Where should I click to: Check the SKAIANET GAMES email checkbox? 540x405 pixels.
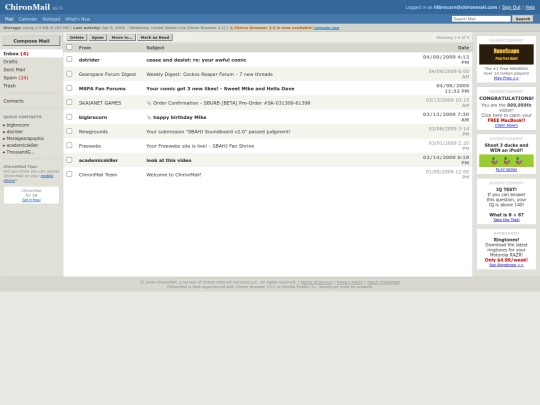pyautogui.click(x=69, y=102)
